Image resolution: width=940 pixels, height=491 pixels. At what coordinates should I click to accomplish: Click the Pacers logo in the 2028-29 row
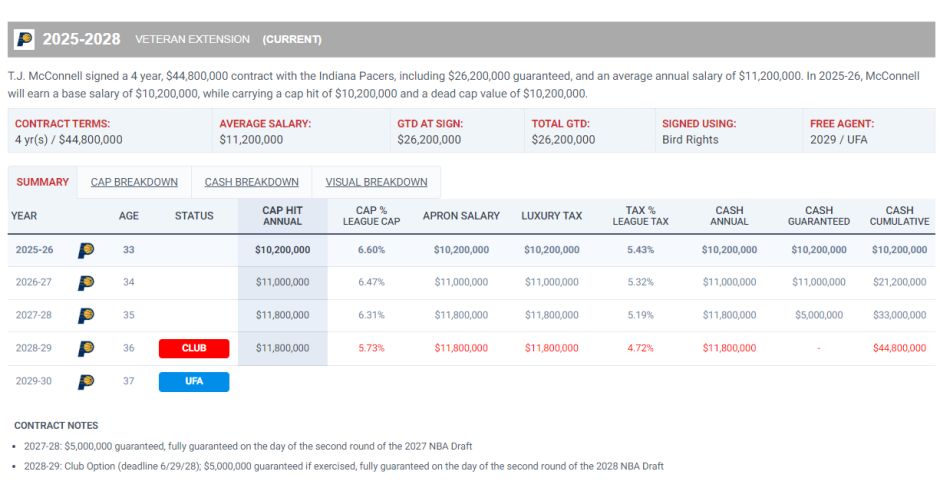click(86, 348)
